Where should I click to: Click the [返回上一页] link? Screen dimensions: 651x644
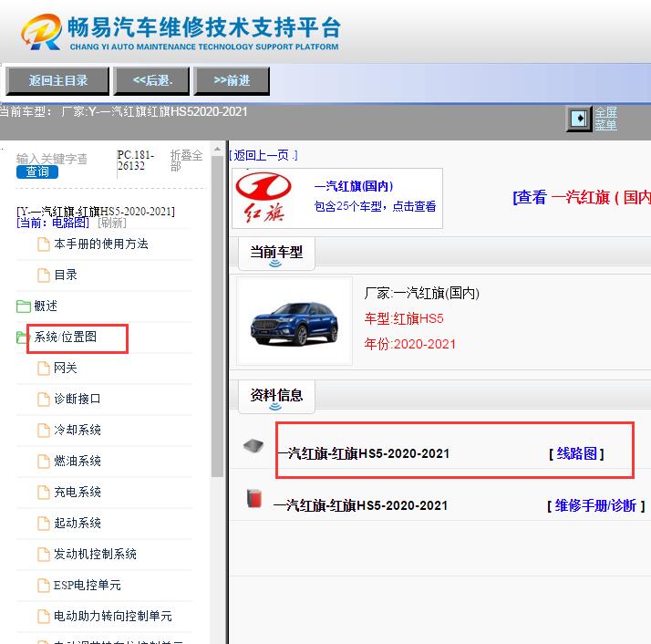tap(263, 155)
